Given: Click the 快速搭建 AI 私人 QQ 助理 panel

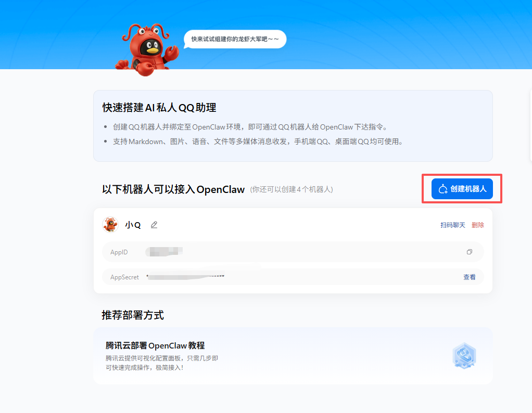Looking at the screenshot, I should point(292,125).
